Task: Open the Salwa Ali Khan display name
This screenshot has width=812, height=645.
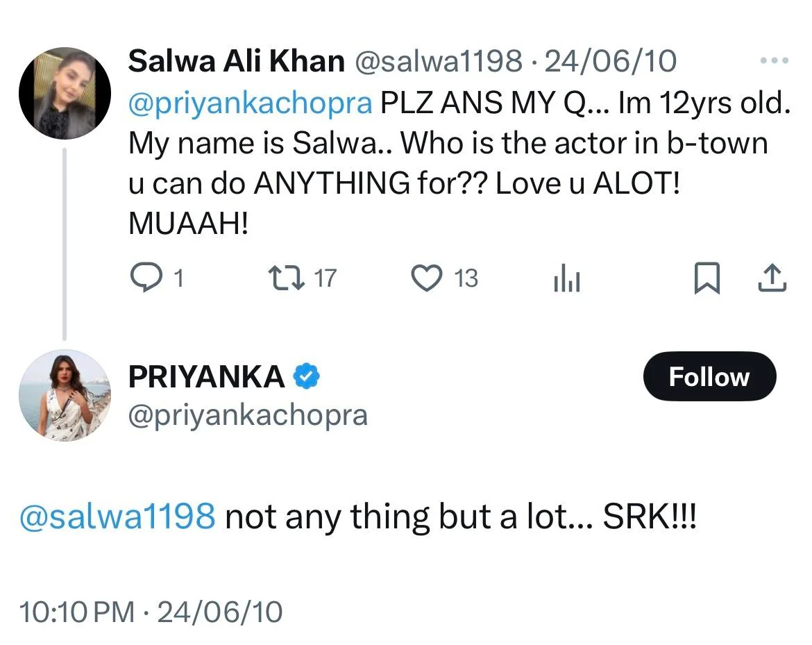Action: pos(236,61)
